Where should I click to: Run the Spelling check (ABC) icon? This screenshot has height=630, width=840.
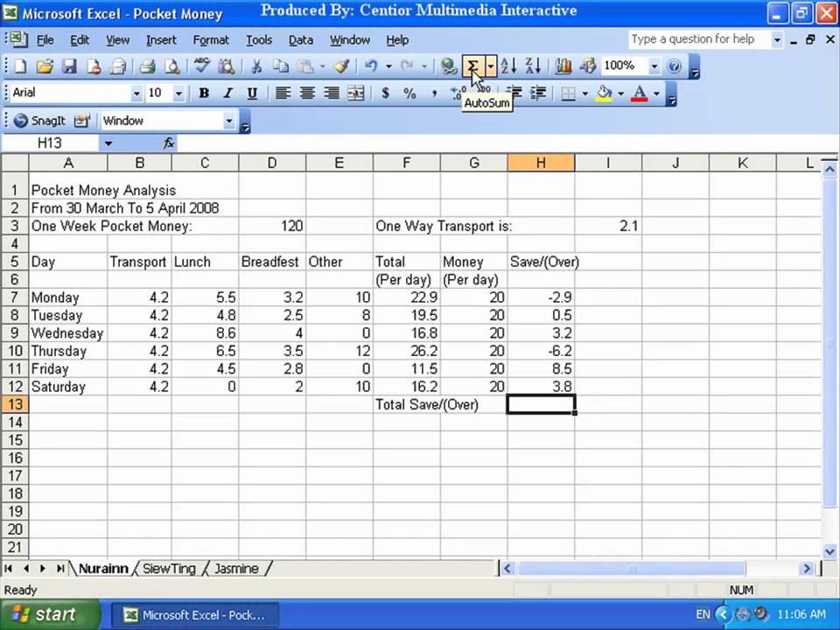201,66
